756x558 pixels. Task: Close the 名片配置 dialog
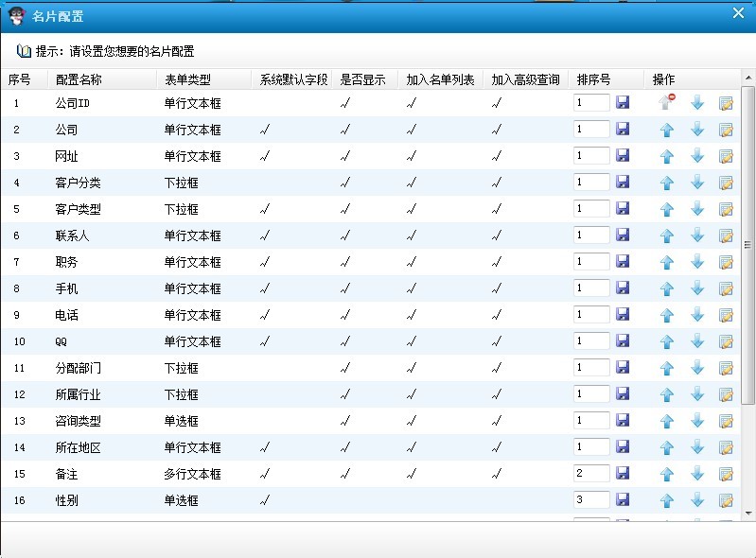pos(738,13)
